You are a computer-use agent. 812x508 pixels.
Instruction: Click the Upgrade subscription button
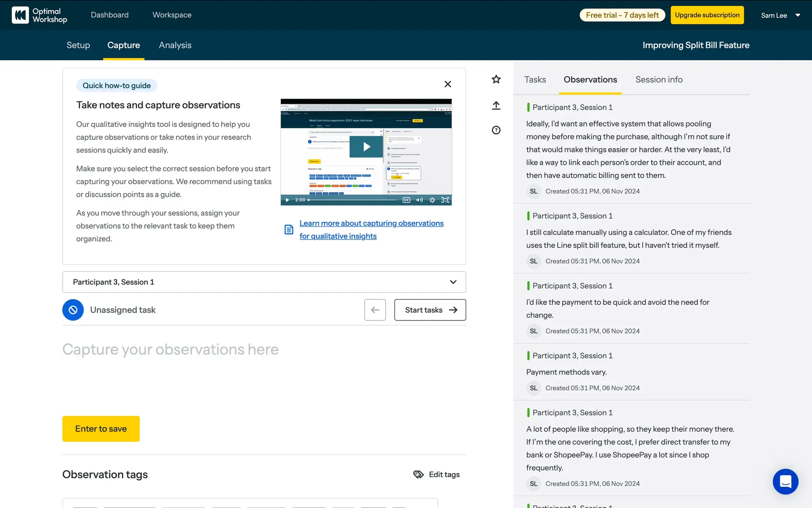click(x=707, y=15)
